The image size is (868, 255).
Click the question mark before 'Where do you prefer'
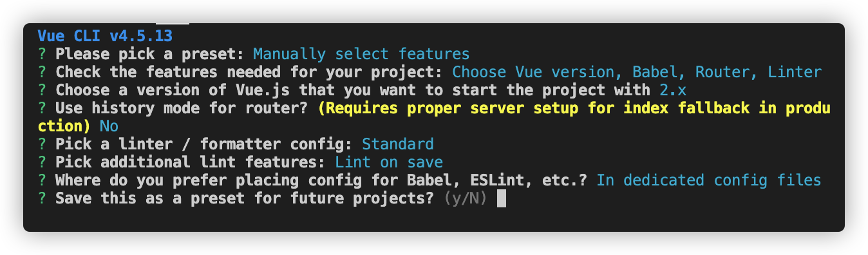[42, 180]
